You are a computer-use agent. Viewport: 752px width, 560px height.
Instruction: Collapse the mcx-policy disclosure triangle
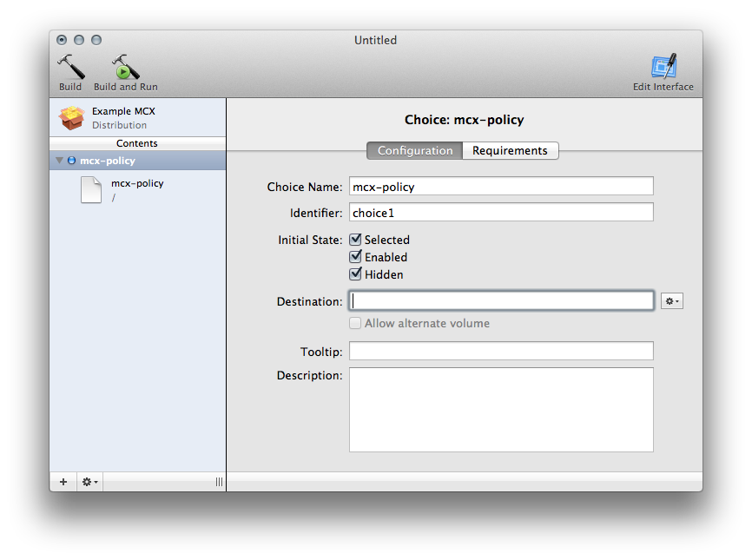(x=59, y=161)
